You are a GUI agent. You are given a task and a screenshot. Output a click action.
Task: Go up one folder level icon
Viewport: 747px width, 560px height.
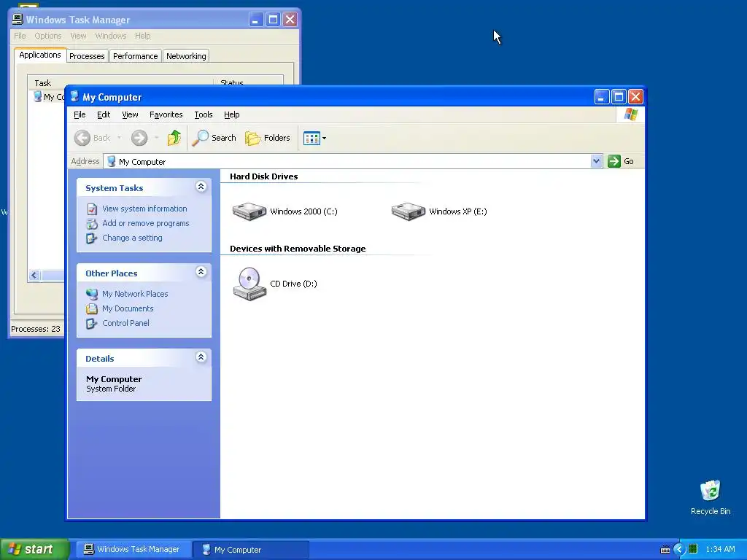coord(174,138)
